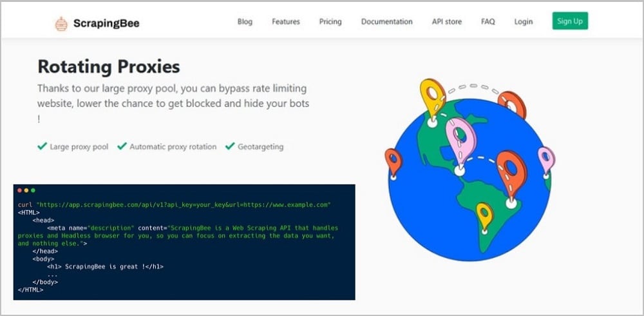Click the checkmark beside Large proxy pool
Image resolution: width=644 pixels, height=316 pixels.
[x=42, y=146]
